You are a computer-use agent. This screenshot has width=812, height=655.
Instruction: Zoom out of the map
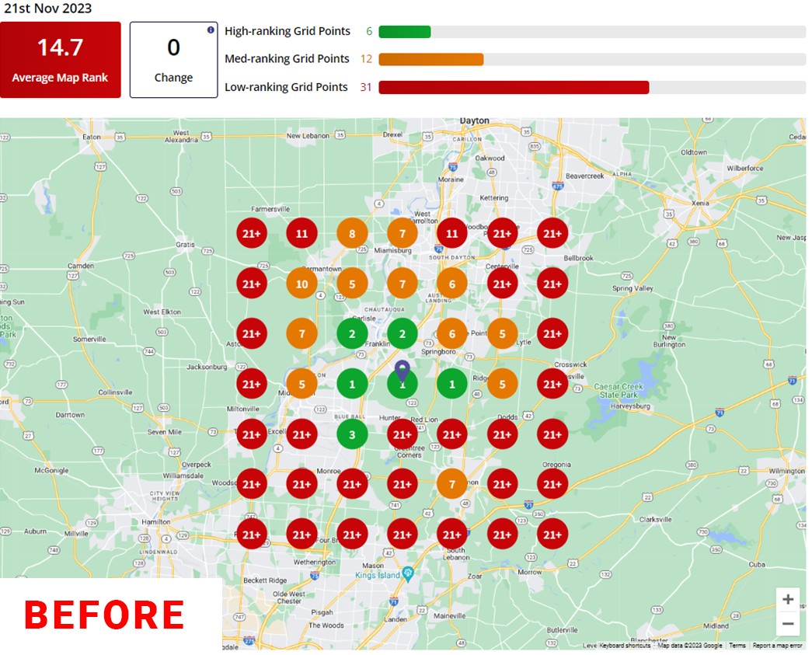tap(788, 623)
